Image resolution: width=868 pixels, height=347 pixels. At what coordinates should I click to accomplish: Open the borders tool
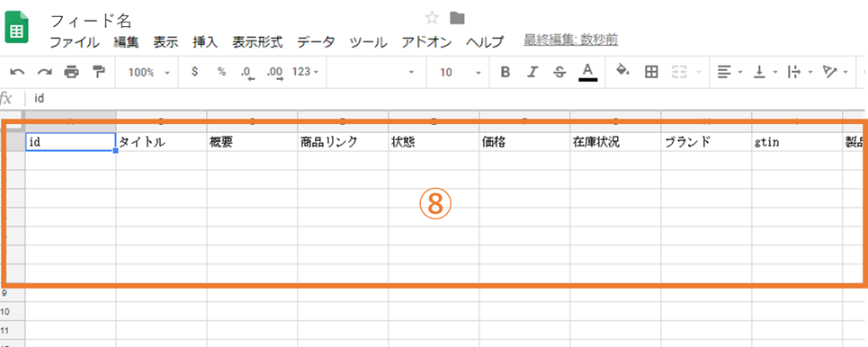(651, 72)
